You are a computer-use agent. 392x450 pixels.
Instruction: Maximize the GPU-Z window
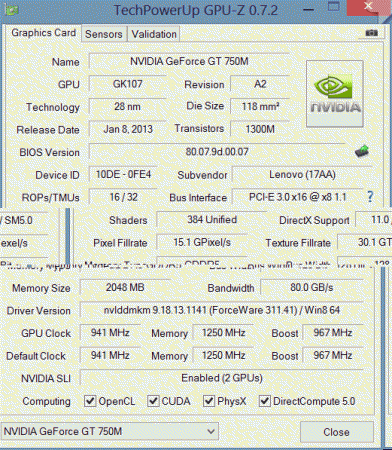click(333, 7)
